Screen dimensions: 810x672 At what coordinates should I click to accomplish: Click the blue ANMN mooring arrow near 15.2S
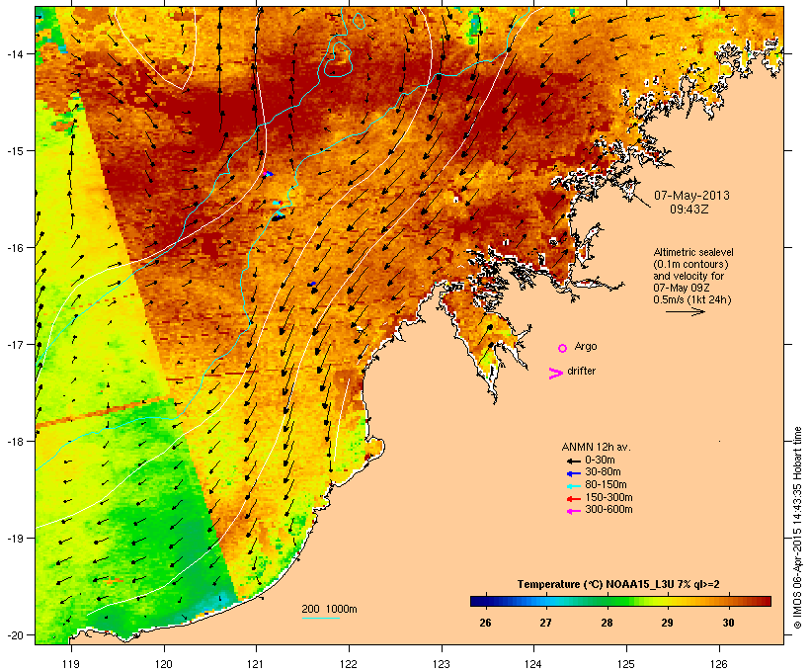point(269,174)
